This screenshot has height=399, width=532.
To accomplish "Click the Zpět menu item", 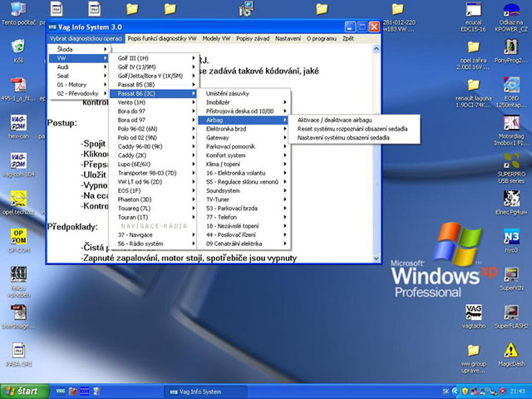I will pyautogui.click(x=348, y=39).
